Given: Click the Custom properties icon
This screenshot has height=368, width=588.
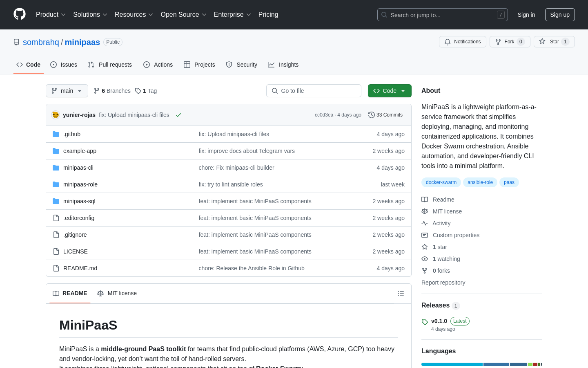Looking at the screenshot, I should point(425,235).
